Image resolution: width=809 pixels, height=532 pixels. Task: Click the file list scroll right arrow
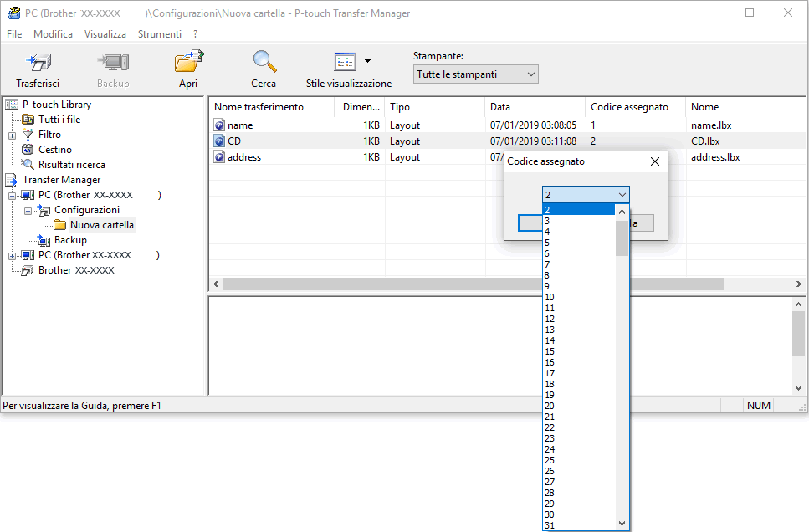point(799,284)
